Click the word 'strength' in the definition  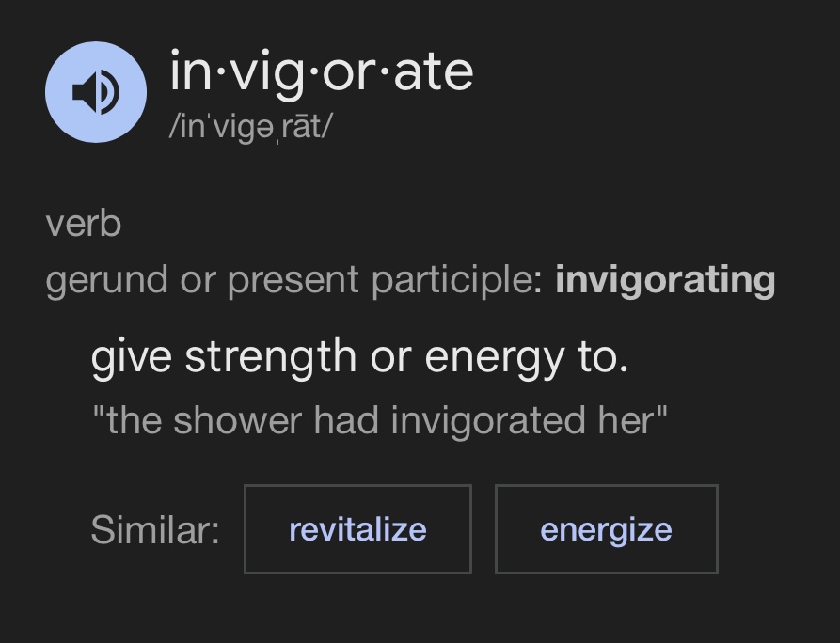point(271,357)
